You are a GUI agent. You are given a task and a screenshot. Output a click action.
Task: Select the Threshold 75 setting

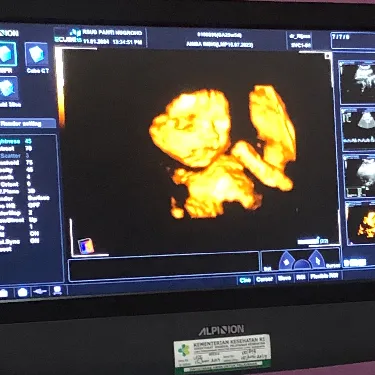click(16, 163)
